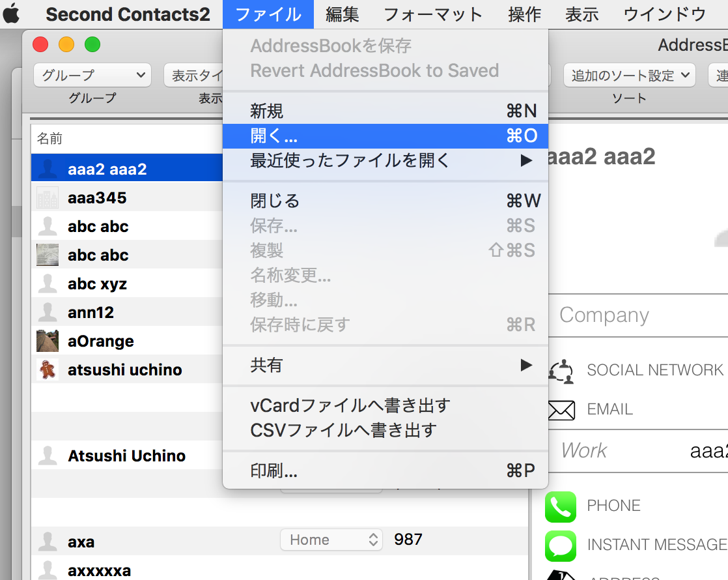Viewport: 728px width, 580px height.
Task: Click the Social Network icon
Action: (561, 371)
